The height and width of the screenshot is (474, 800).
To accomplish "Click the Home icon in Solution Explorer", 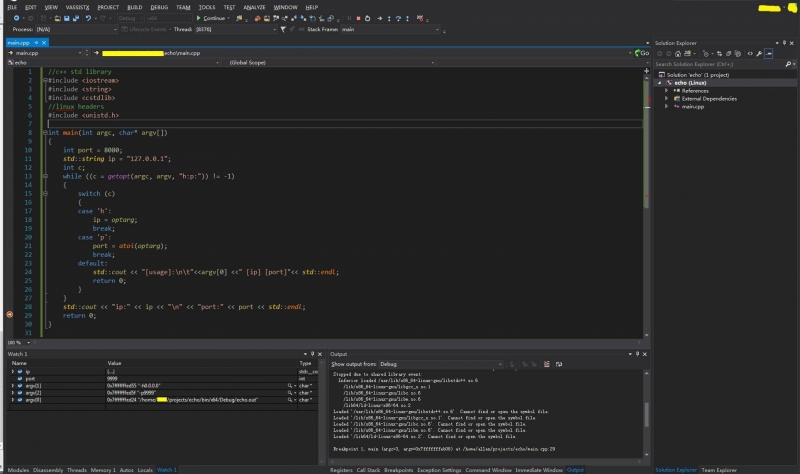I will [x=678, y=54].
